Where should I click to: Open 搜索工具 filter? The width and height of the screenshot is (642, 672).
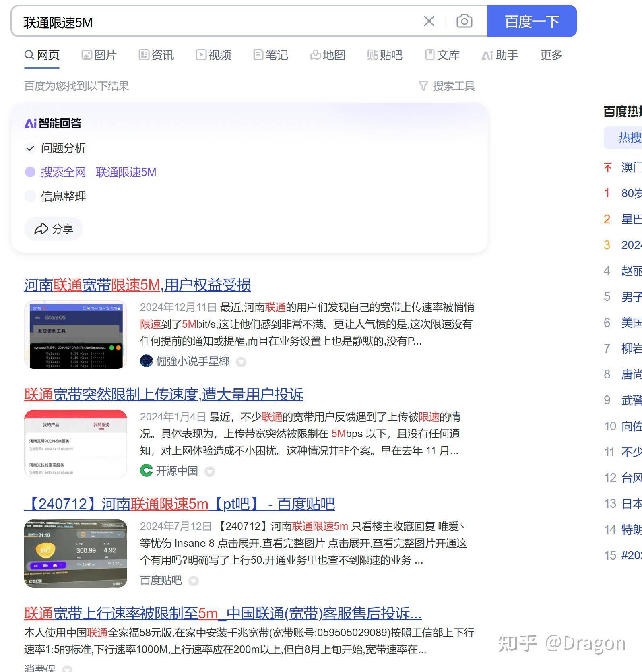tap(447, 86)
